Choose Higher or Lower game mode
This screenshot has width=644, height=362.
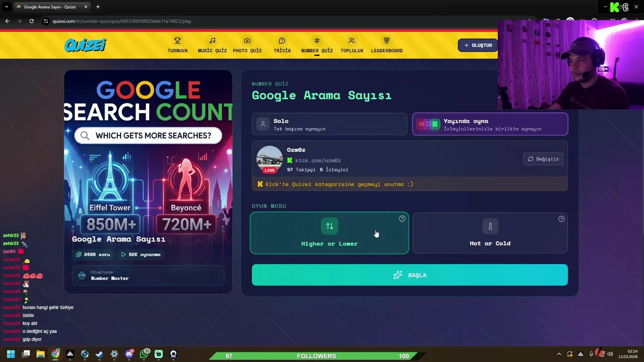click(330, 233)
